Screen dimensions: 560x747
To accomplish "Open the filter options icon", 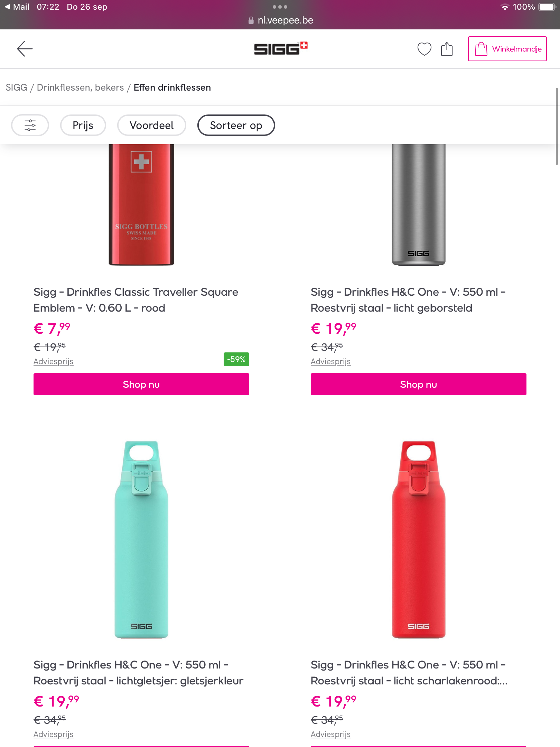I will point(30,125).
